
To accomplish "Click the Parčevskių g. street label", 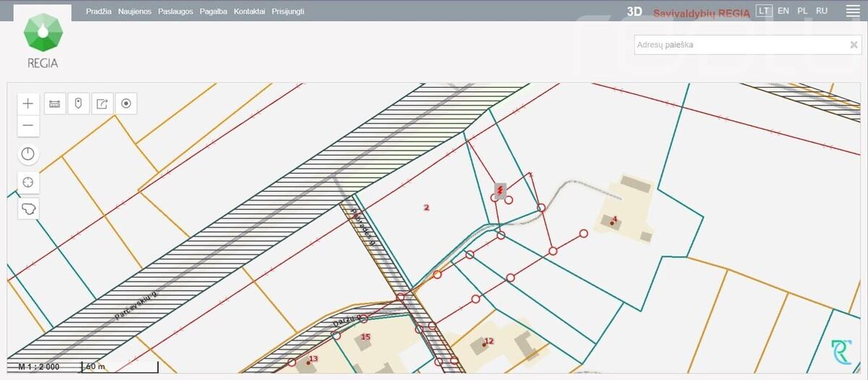I will click(x=135, y=306).
